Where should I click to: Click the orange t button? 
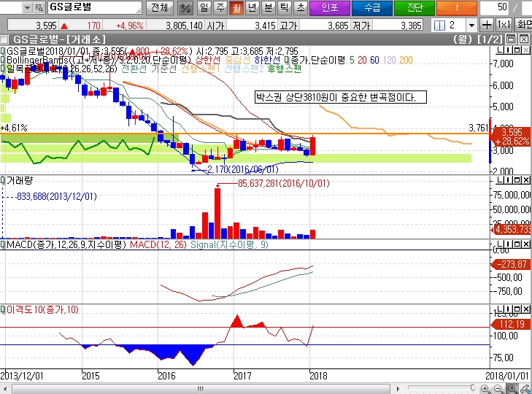pyautogui.click(x=456, y=8)
